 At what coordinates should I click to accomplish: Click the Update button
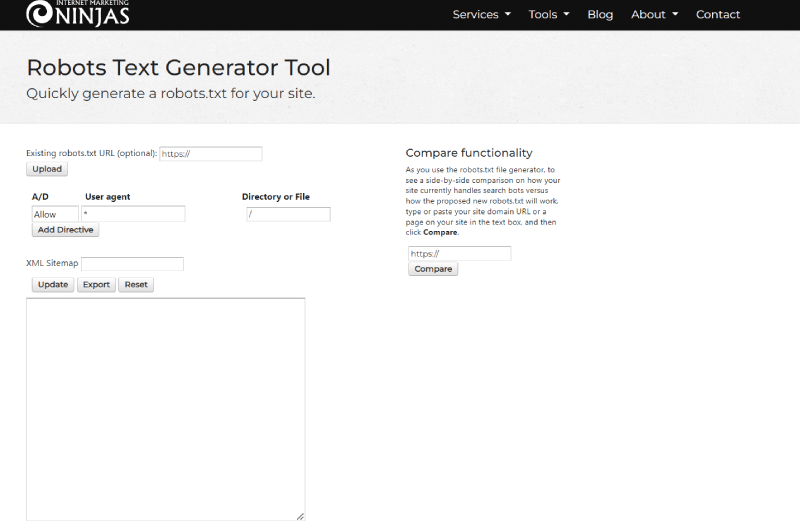[53, 285]
